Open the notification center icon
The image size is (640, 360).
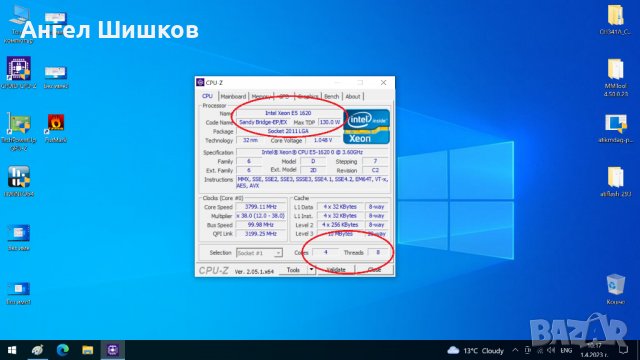(623, 350)
